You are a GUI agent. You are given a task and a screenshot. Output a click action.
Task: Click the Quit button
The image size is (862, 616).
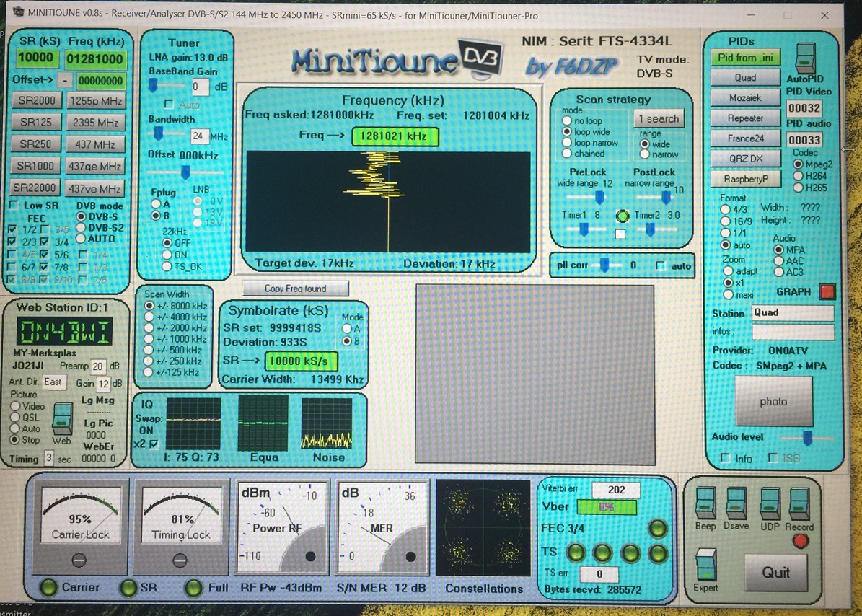coord(775,573)
